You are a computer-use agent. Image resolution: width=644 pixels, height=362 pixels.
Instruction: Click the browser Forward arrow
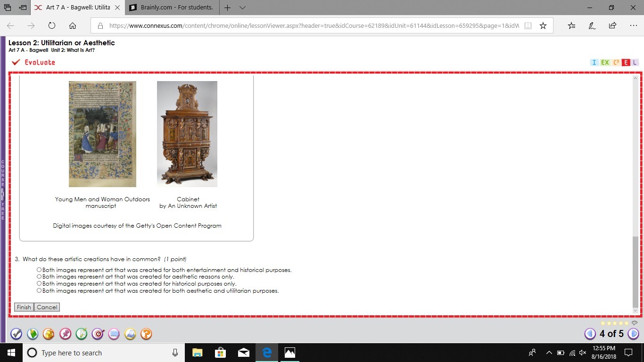click(31, 25)
